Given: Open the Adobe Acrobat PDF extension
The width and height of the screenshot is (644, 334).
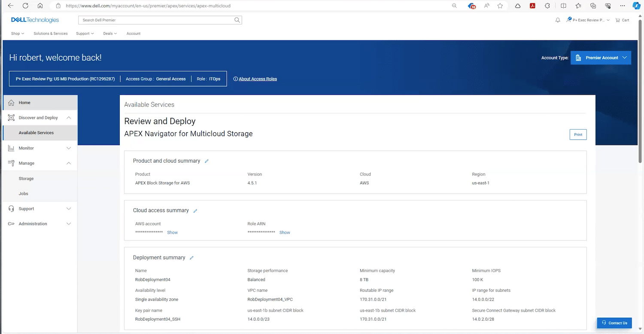Looking at the screenshot, I should [x=532, y=6].
